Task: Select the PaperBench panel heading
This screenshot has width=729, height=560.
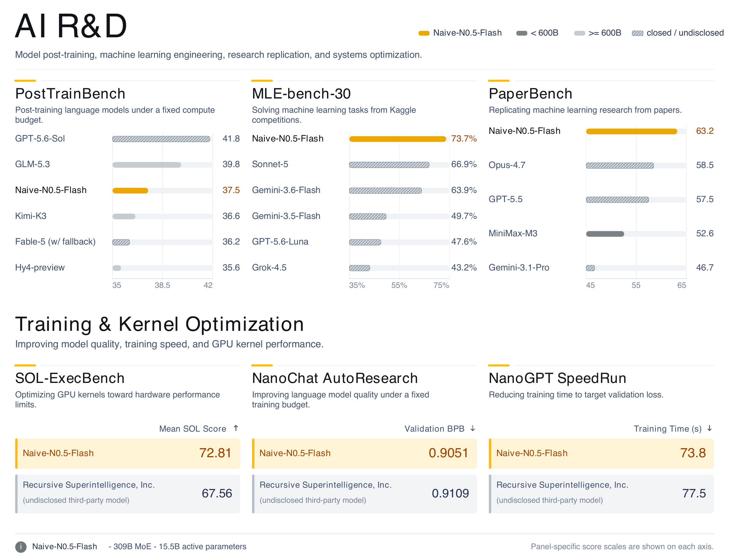Action: [x=530, y=94]
